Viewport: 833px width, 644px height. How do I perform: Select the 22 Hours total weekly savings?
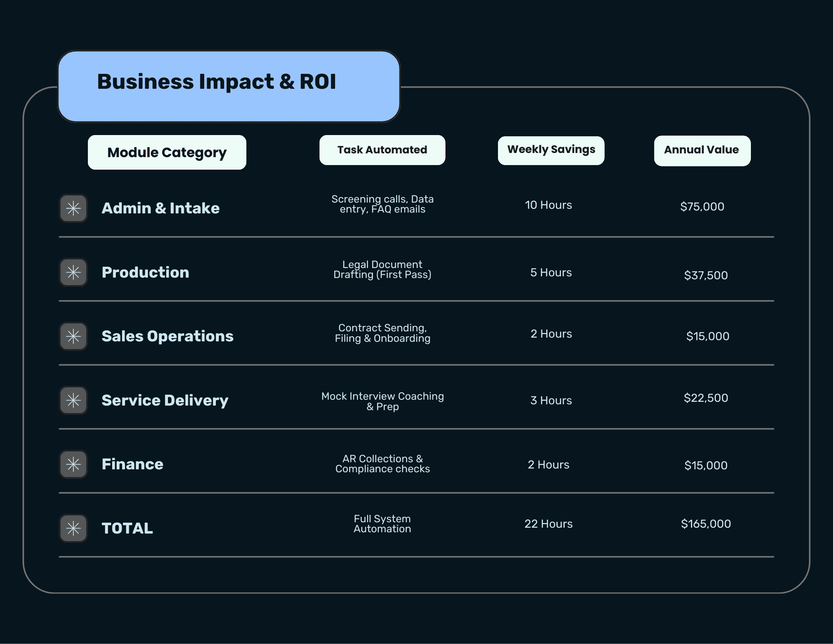point(548,524)
